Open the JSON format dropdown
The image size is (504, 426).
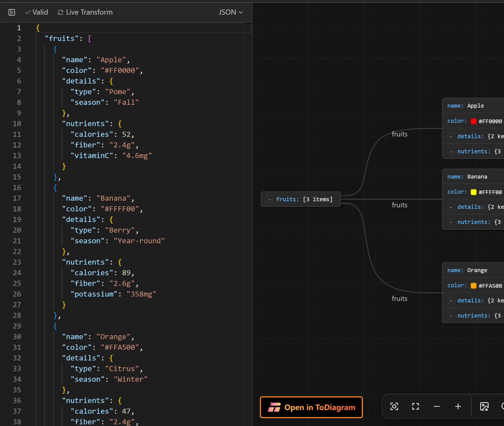coord(231,12)
